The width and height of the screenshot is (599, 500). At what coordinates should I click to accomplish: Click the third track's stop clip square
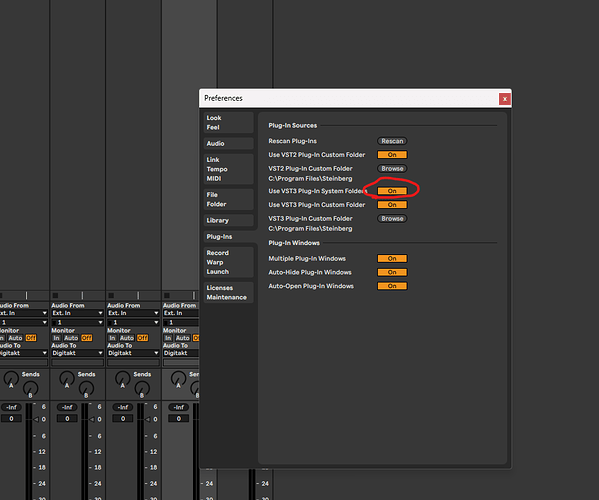pos(111,295)
